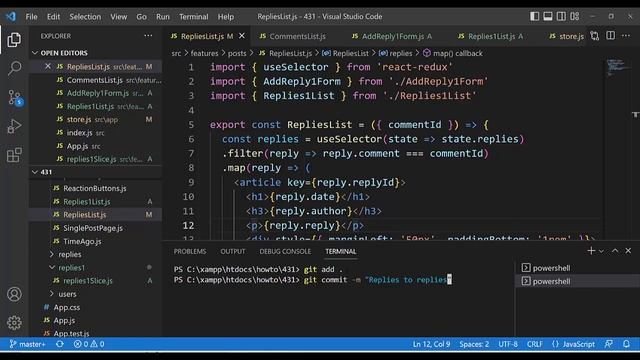Viewport: 640px width, 360px height.
Task: Add a new terminal with plus icon
Action: [x=591, y=251]
